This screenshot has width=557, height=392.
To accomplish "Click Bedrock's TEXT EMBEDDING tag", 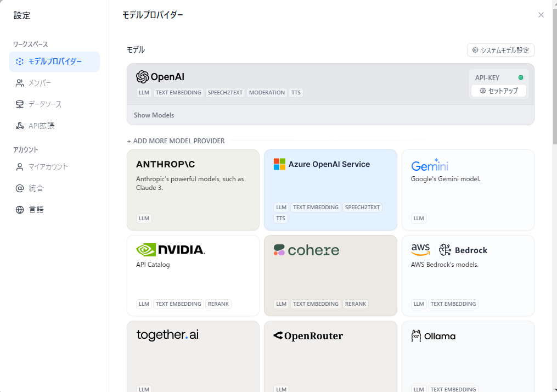I will [x=453, y=304].
